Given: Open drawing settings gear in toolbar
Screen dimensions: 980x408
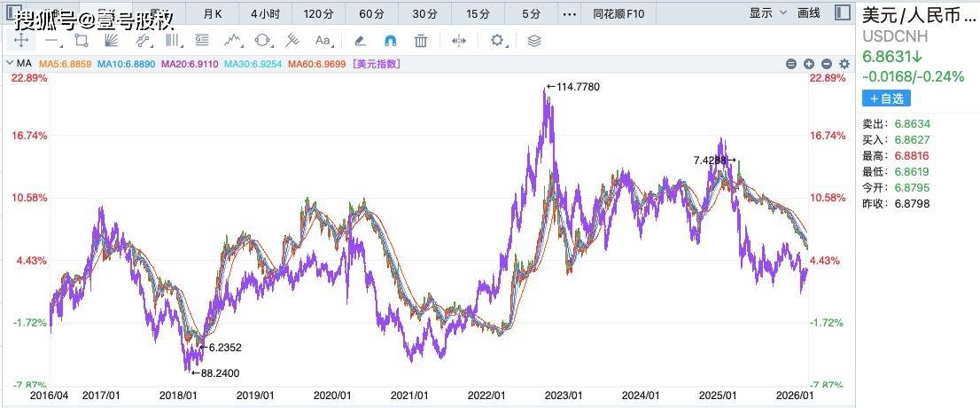Looking at the screenshot, I should [497, 40].
